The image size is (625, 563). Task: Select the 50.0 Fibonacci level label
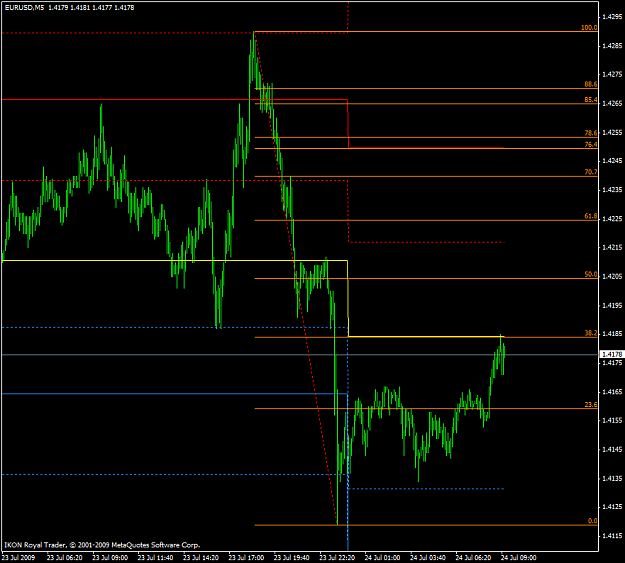tap(591, 274)
